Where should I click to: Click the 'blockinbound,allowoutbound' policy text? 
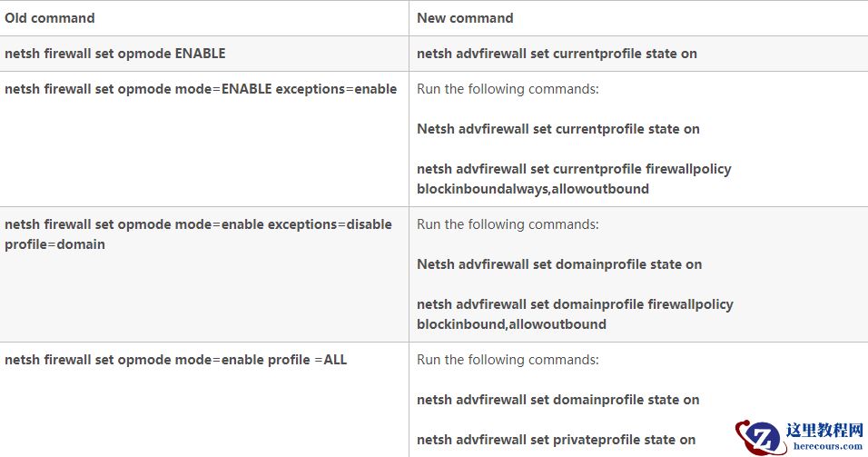(511, 324)
